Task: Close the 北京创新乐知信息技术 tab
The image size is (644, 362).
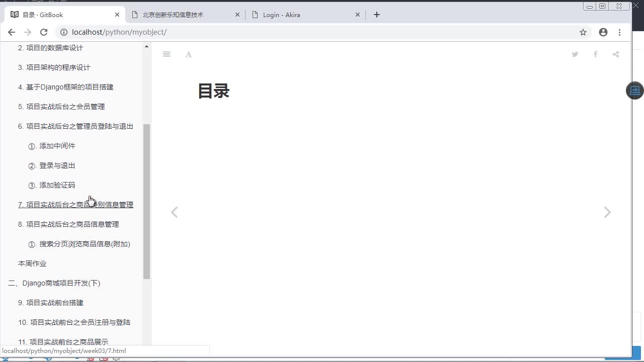Action: click(x=237, y=15)
